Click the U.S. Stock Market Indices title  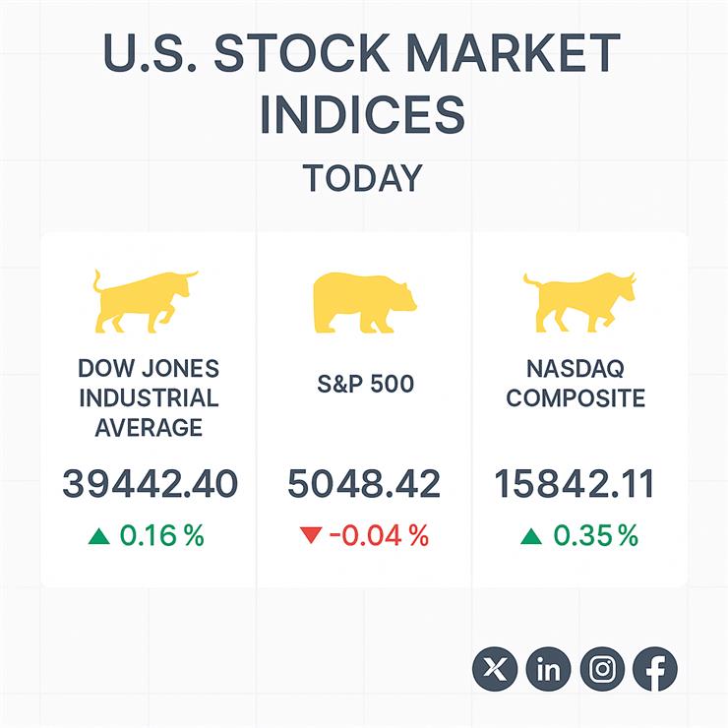[362, 85]
